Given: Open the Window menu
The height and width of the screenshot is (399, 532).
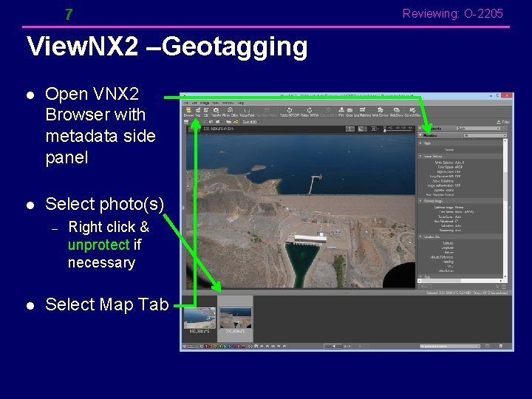Looking at the screenshot, I should coord(228,103).
